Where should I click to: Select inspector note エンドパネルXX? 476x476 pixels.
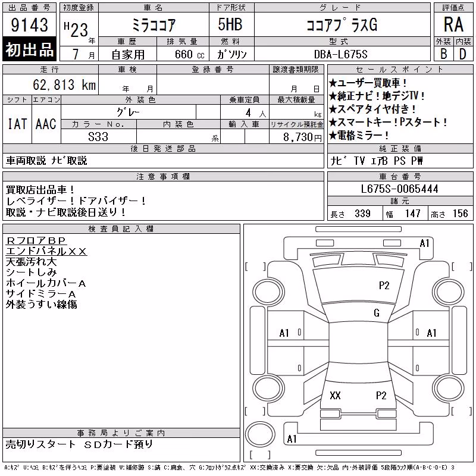point(46,251)
